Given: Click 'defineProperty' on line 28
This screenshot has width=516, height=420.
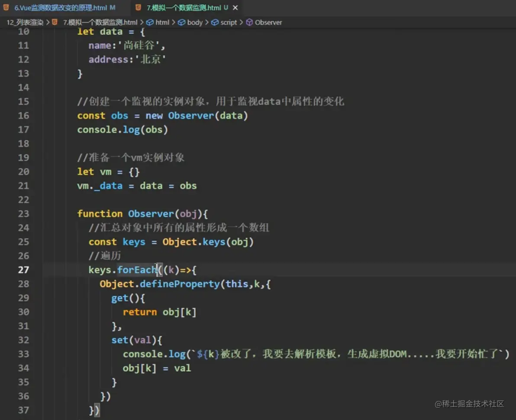Looking at the screenshot, I should click(180, 284).
